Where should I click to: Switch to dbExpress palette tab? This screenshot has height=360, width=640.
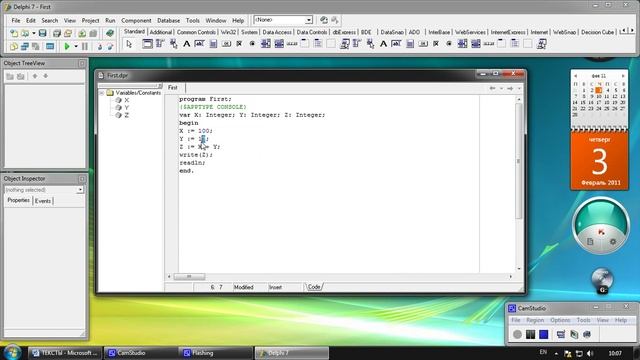[x=344, y=32]
